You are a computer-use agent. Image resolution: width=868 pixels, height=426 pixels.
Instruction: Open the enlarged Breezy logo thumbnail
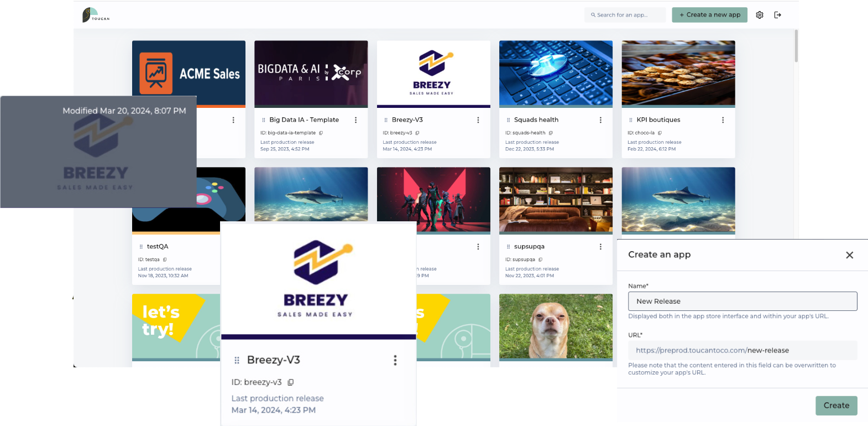click(318, 279)
